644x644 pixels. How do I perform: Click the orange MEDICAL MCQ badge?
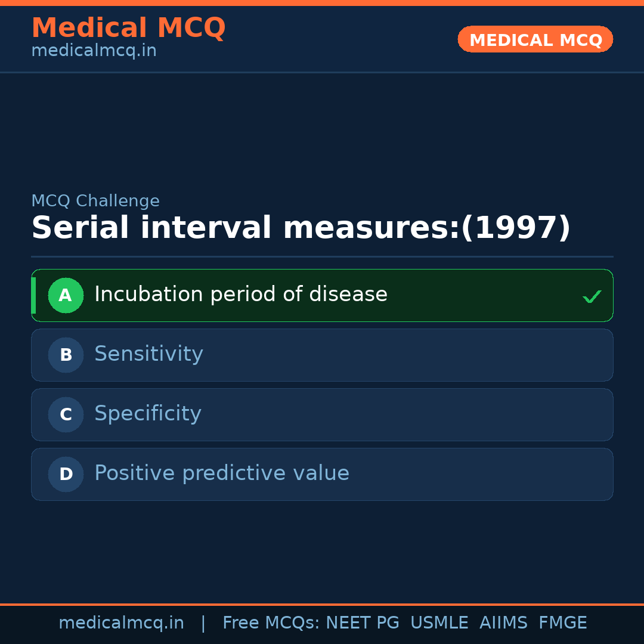535,39
